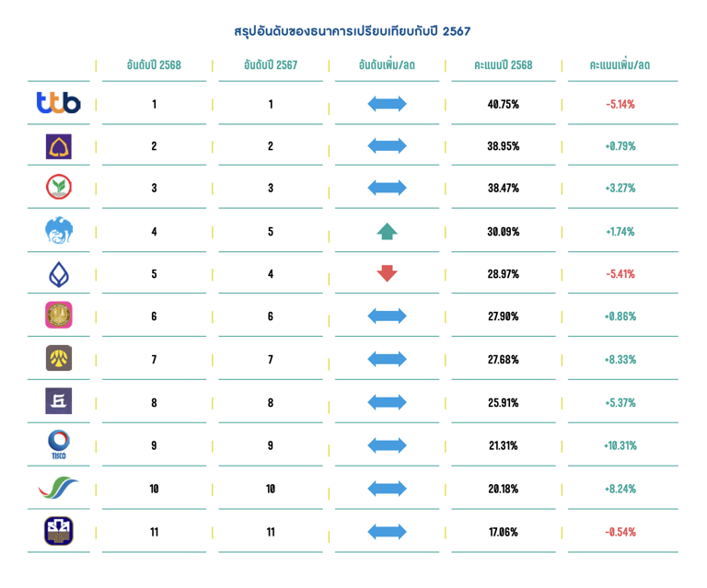
Task: Click the blue double arrow in the ttb row
Action: (387, 104)
